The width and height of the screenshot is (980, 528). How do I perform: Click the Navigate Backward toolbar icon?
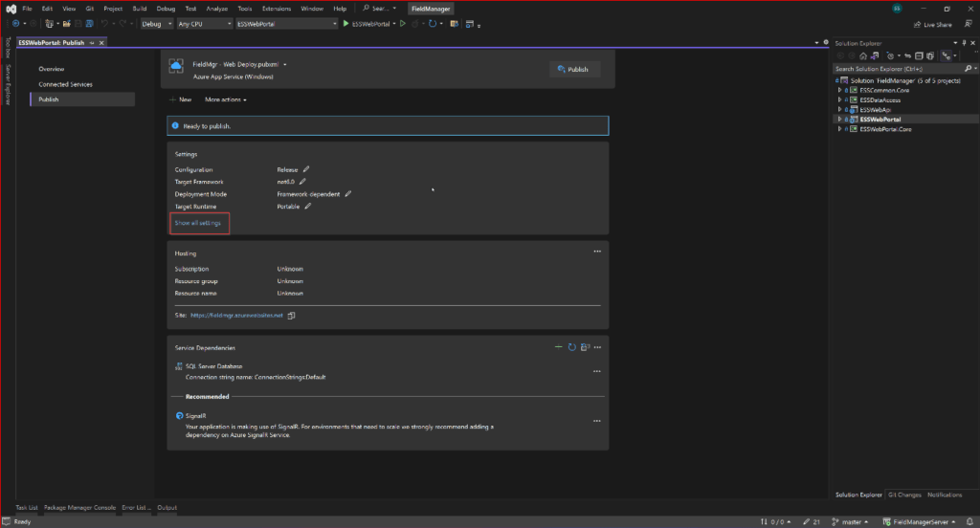(x=15, y=24)
